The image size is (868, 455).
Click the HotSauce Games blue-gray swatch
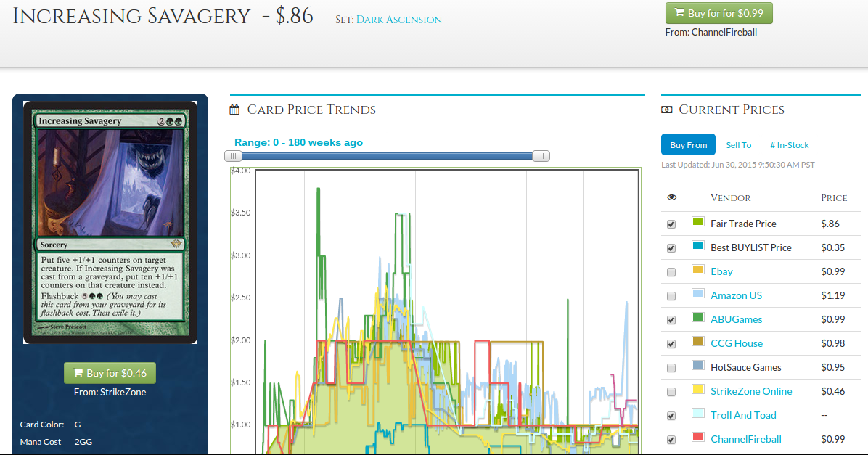[698, 365]
